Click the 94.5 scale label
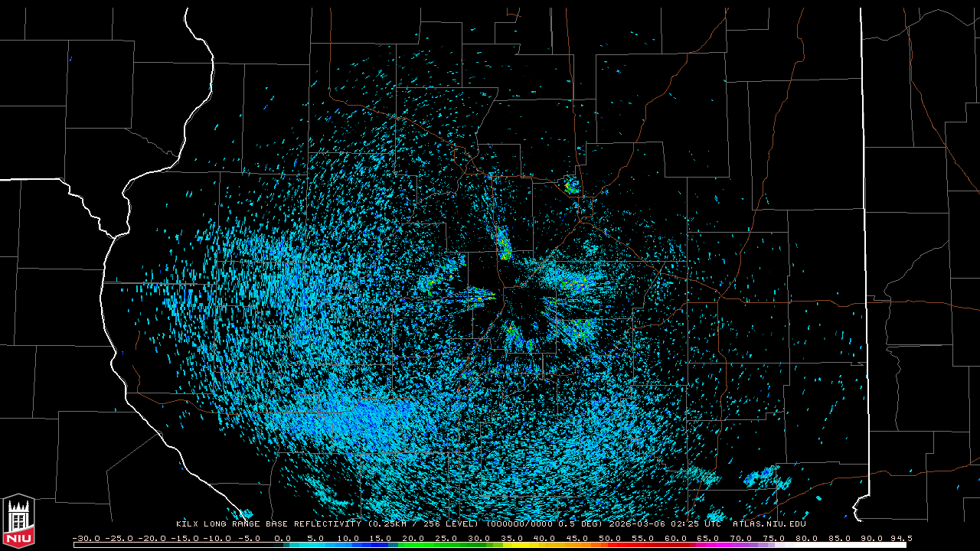This screenshot has height=551, width=980. pyautogui.click(x=900, y=538)
